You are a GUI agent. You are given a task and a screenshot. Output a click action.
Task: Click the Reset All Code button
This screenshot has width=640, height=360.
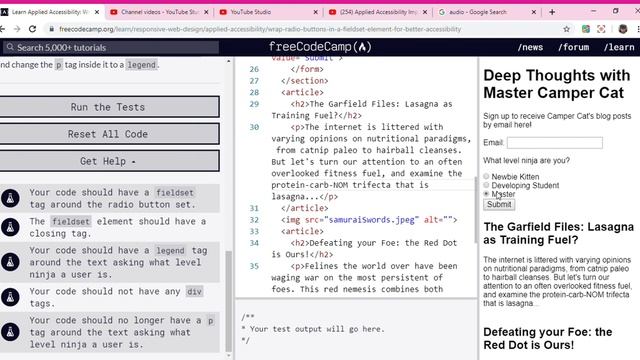(109, 134)
